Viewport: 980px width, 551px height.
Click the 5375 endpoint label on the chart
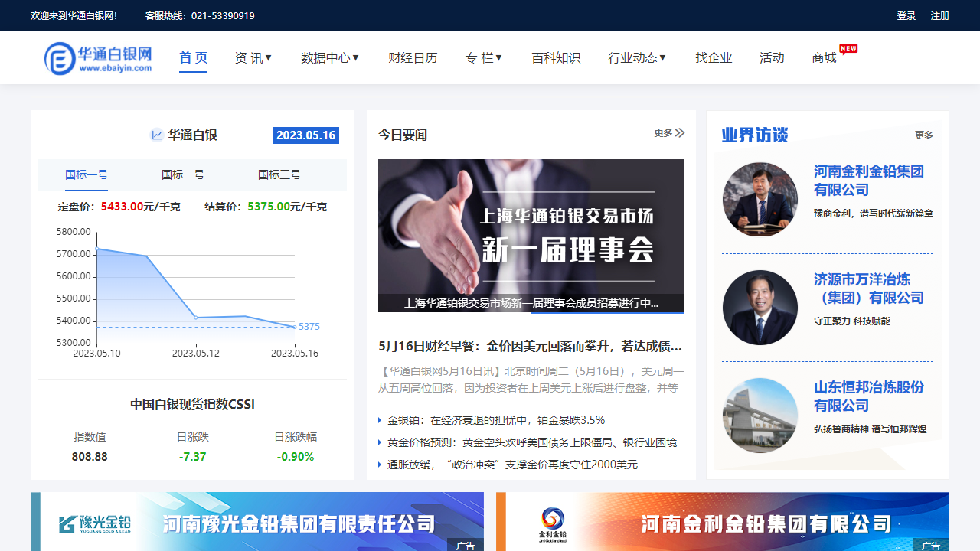coord(309,327)
